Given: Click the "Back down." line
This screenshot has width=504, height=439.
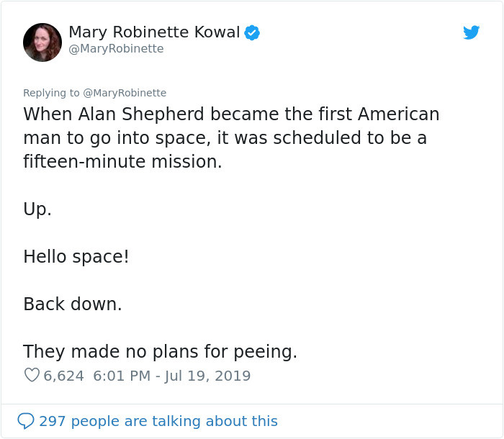Looking at the screenshot, I should click(72, 304).
